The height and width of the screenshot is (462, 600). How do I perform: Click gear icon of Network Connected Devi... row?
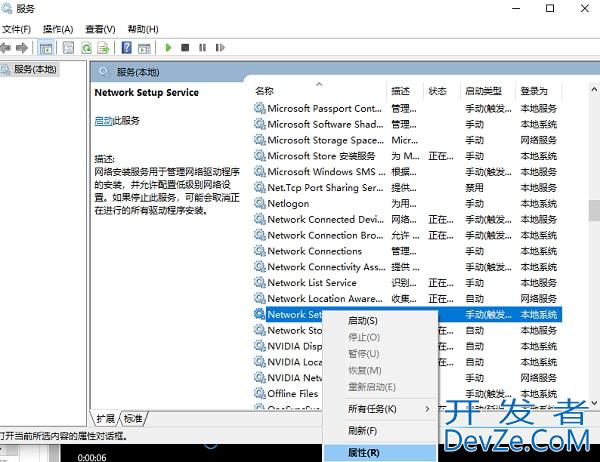point(260,219)
